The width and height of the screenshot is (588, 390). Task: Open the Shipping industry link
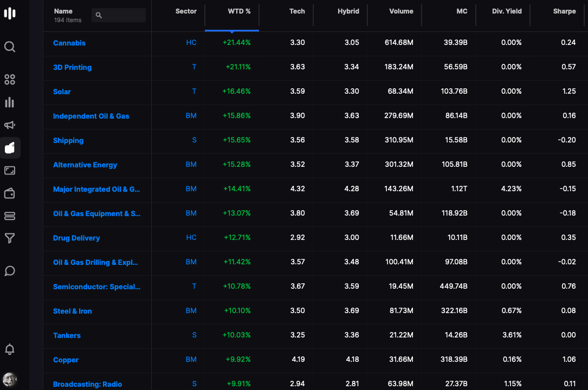(x=68, y=140)
